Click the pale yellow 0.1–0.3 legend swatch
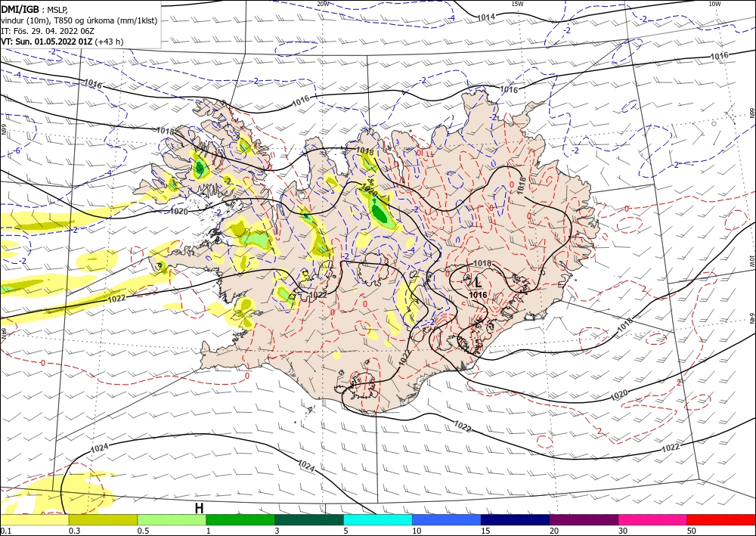This screenshot has width=756, height=536. point(35,519)
